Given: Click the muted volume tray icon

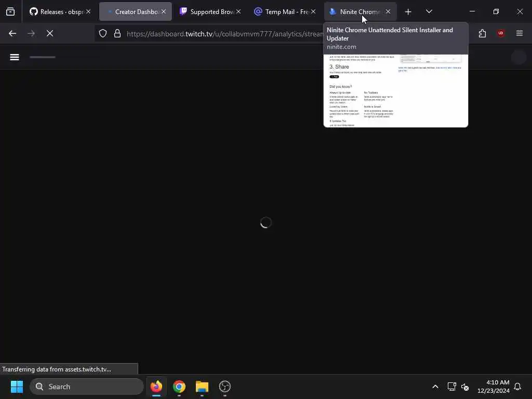Looking at the screenshot, I should pos(465,387).
